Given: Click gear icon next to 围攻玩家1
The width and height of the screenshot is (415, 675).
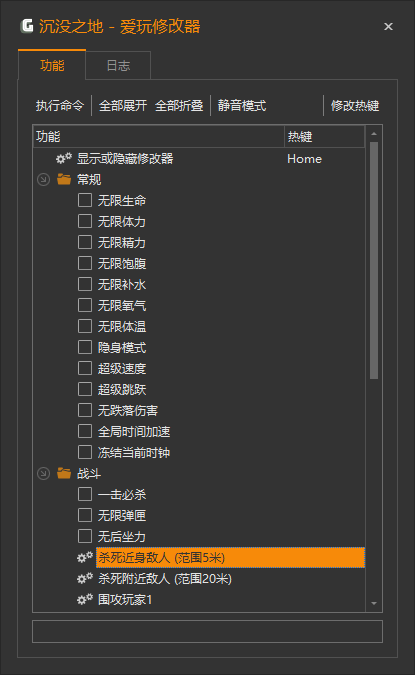Looking at the screenshot, I should coord(85,599).
